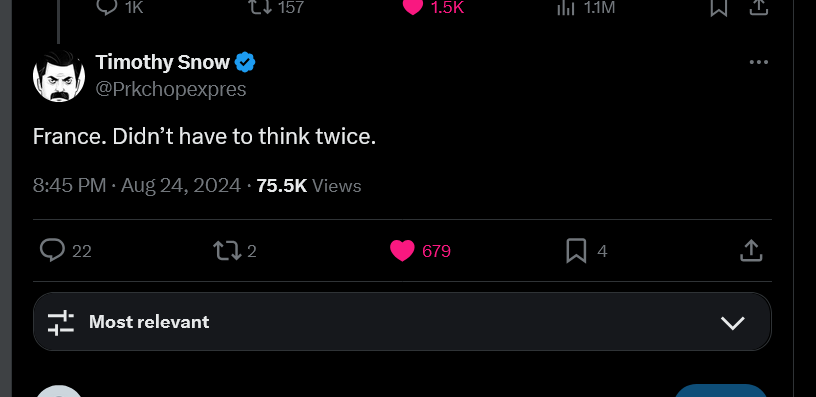816x397 pixels.
Task: Repost Timothy Snow's tweet
Action: [x=228, y=250]
